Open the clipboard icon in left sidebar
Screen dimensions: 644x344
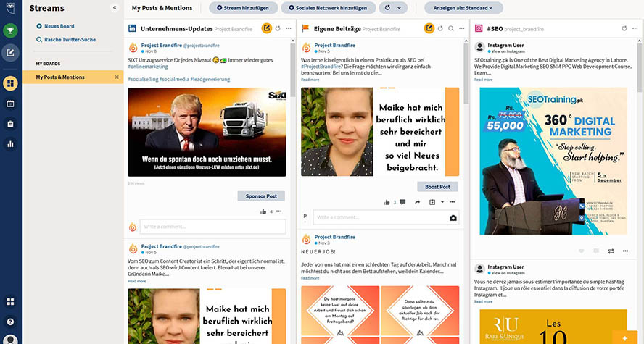click(x=11, y=124)
